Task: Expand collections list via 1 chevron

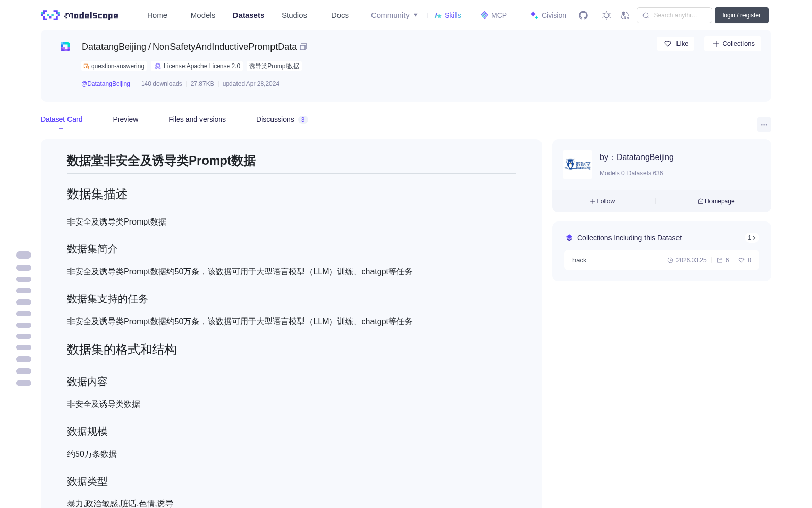Action: (752, 238)
